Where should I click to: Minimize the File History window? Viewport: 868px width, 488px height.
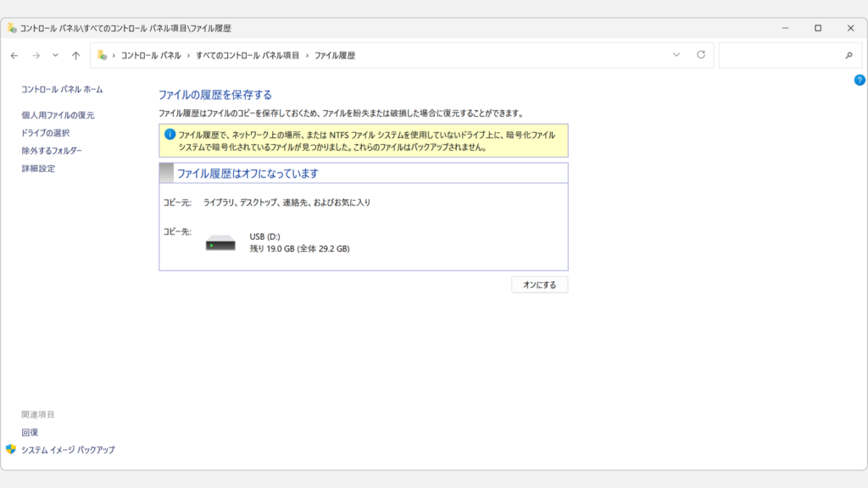pos(785,28)
